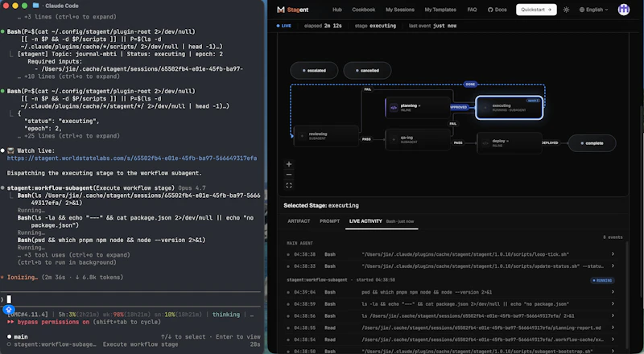Click the folder icon in Claude Code title bar
This screenshot has width=644, height=354.
click(35, 6)
